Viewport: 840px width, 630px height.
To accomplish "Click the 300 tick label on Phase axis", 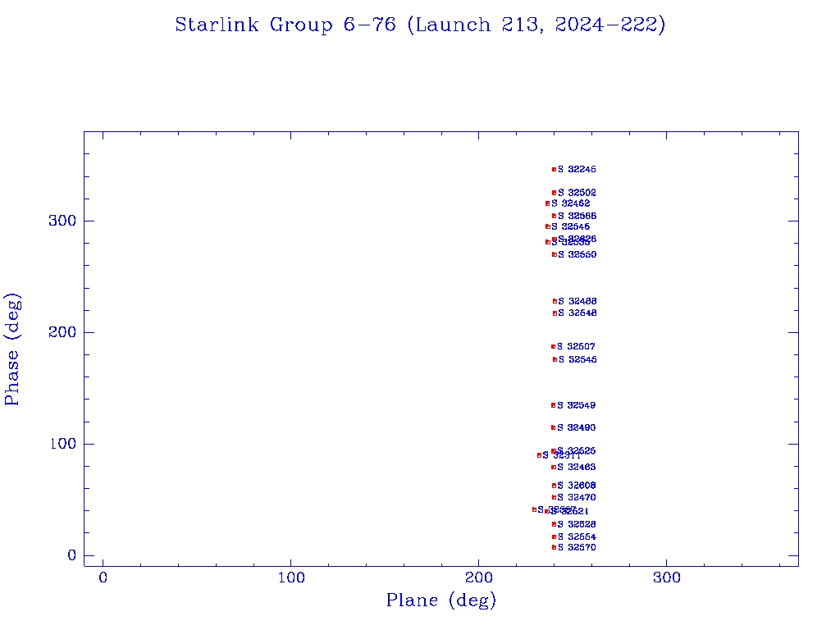I will [62, 221].
